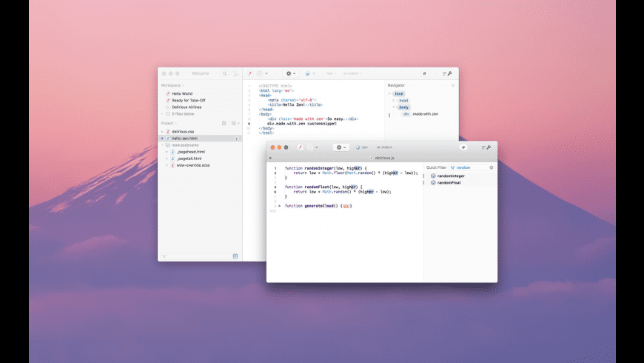
Task: Click into the Quick Filter field containing 'random'
Action: tap(472, 167)
